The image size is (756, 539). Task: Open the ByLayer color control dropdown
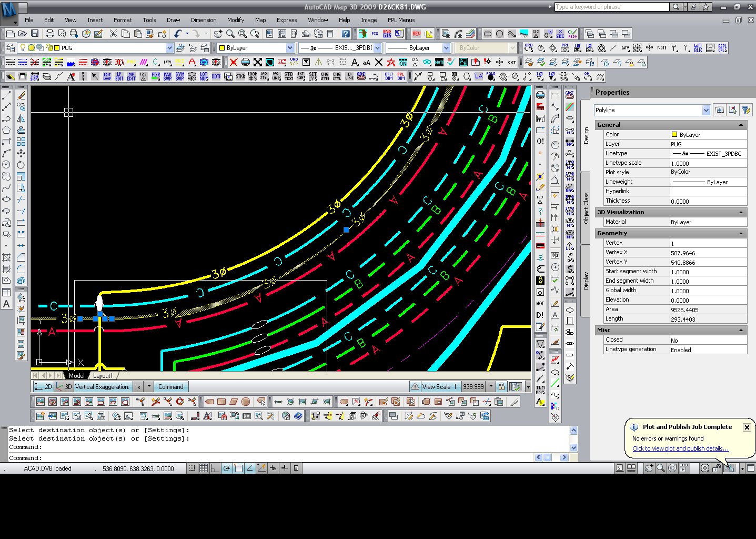click(290, 48)
